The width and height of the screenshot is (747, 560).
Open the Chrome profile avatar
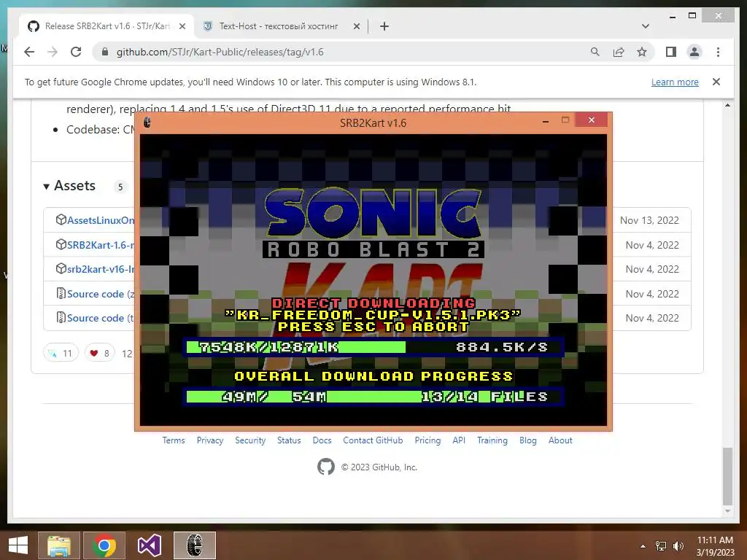click(694, 52)
